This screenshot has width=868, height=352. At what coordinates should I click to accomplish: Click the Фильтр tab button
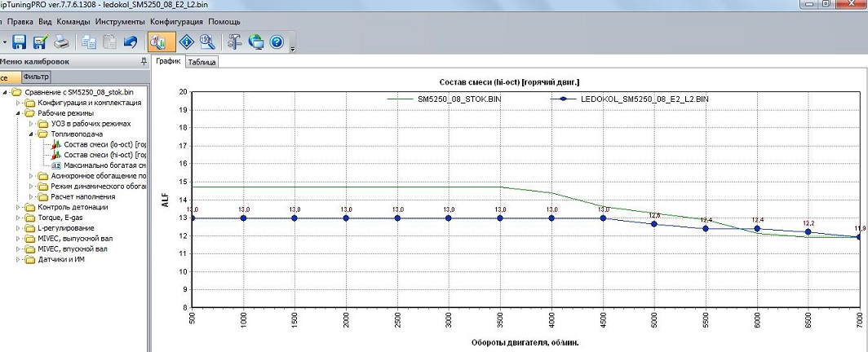(36, 77)
